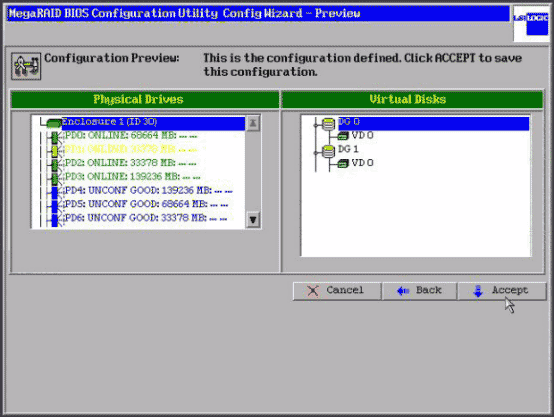This screenshot has width=554, height=417.
Task: Click the PD4 blue drive icon
Action: [54, 193]
